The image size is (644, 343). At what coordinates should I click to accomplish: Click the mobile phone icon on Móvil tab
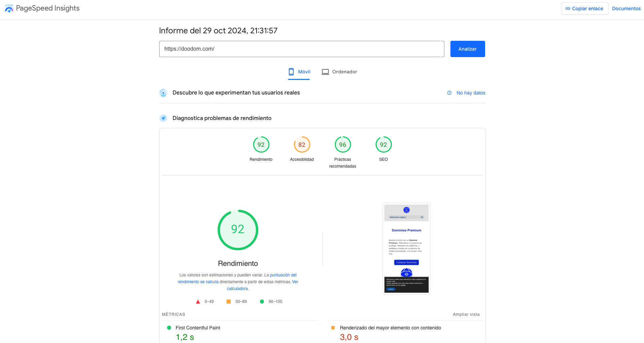pos(291,72)
